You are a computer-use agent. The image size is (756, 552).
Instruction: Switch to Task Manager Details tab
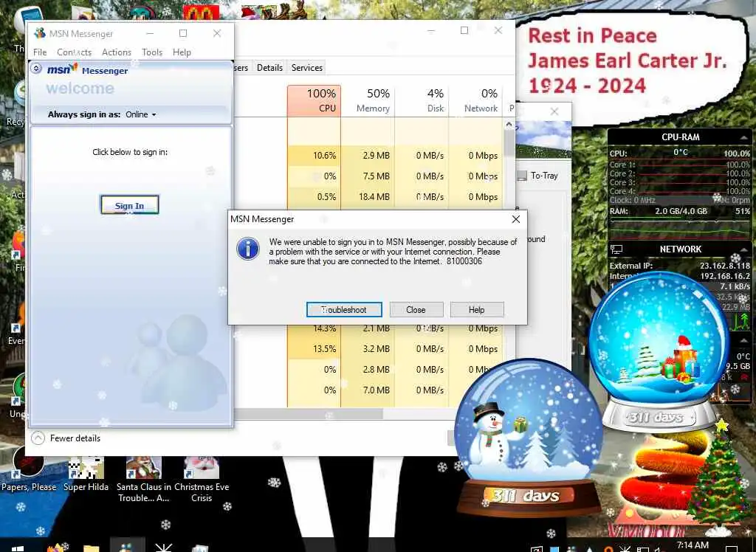[269, 68]
